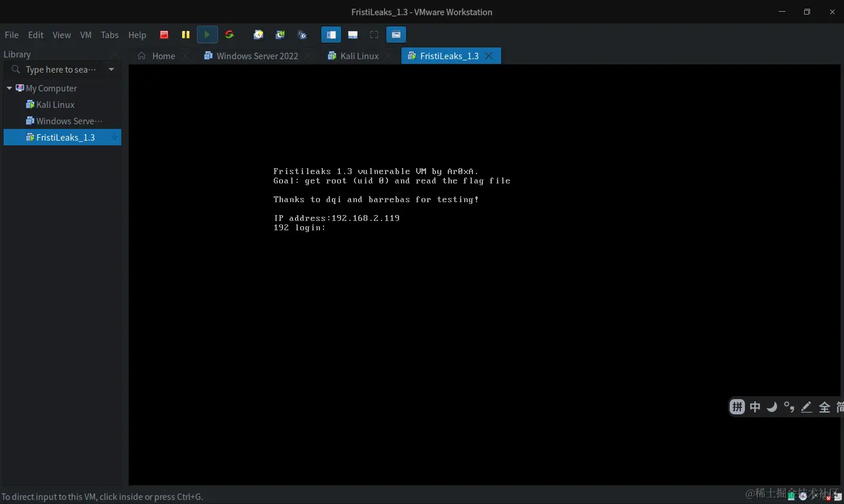The width and height of the screenshot is (844, 504).
Task: Click the yellow suspend VM icon
Action: (x=186, y=35)
